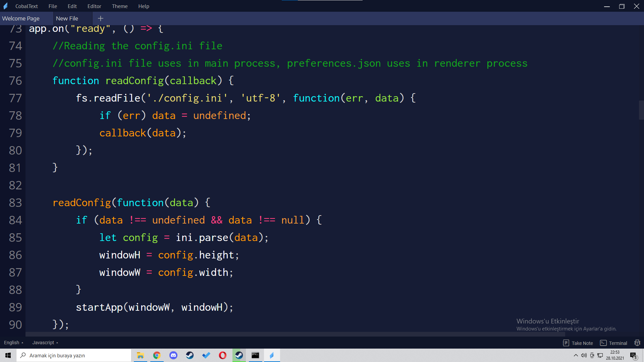Click the Windows search input box
This screenshot has height=362, width=644.
click(x=74, y=355)
